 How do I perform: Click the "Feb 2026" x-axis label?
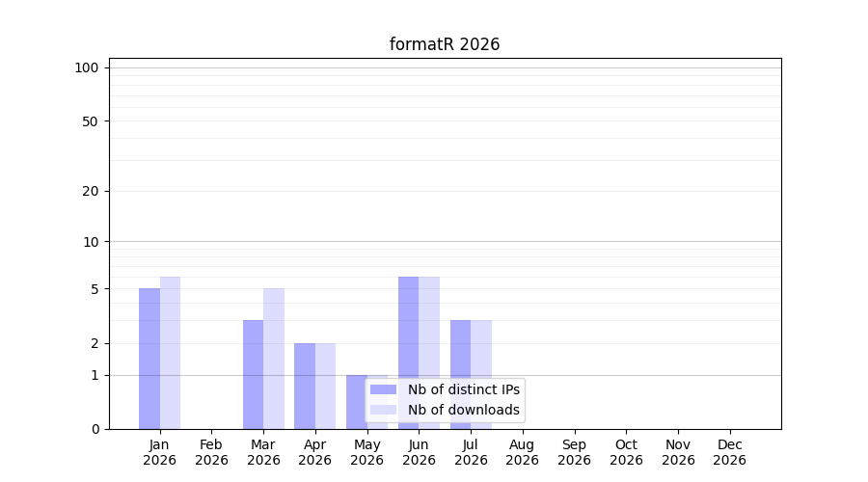[211, 453]
